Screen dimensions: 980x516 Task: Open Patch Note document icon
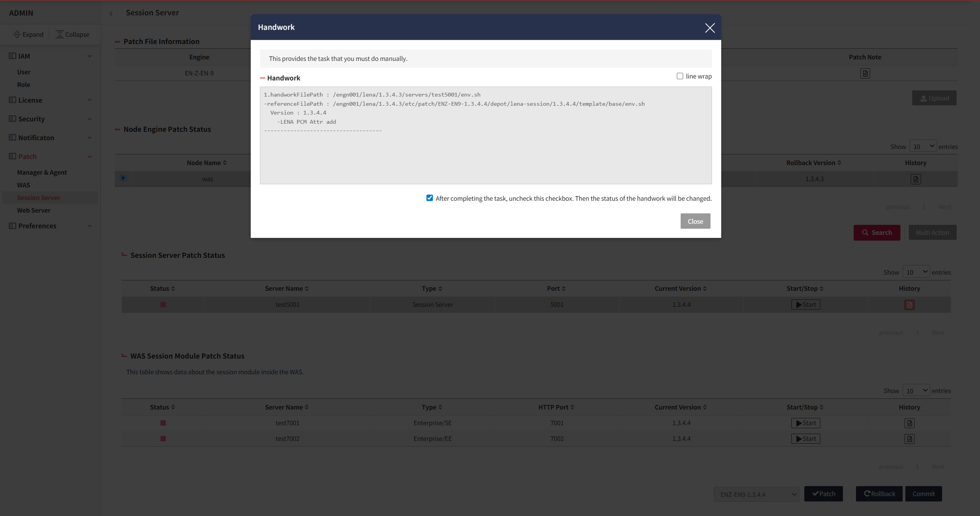click(x=865, y=73)
